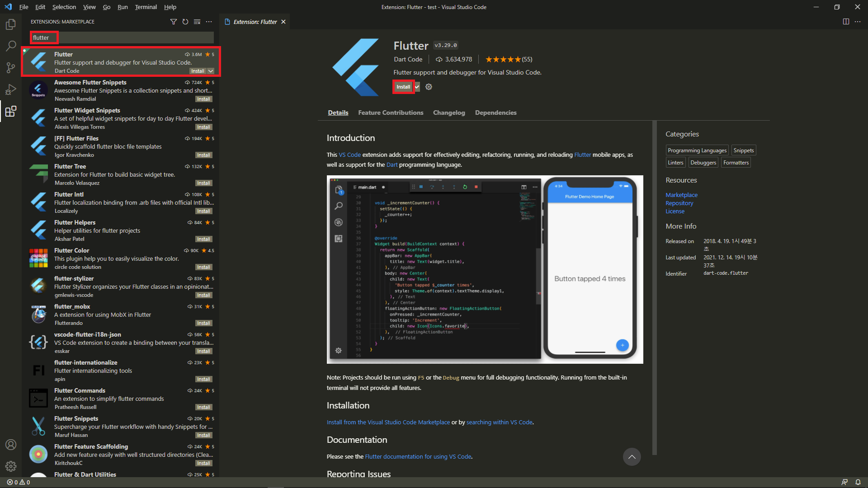Image resolution: width=868 pixels, height=488 pixels.
Task: Switch to Feature Contributions tab
Action: [x=391, y=113]
